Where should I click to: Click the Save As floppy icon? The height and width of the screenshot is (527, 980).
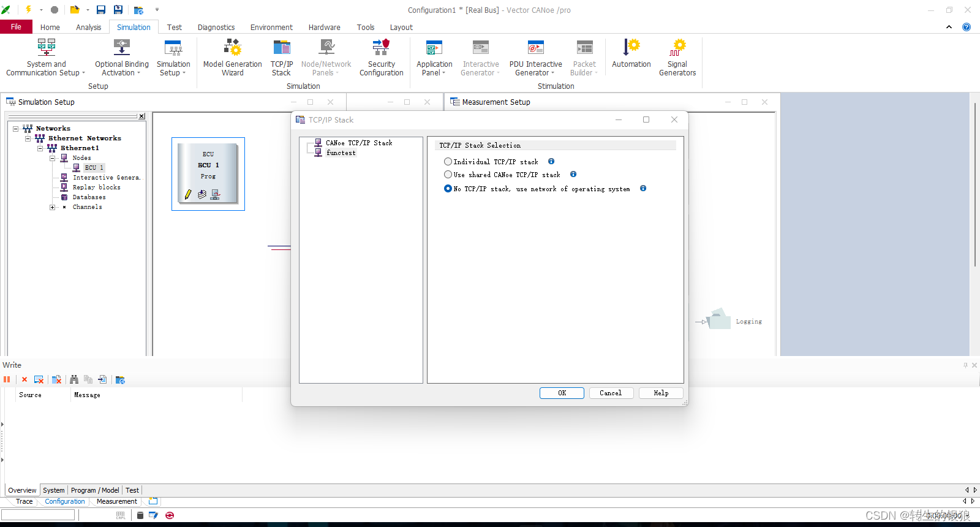point(118,10)
